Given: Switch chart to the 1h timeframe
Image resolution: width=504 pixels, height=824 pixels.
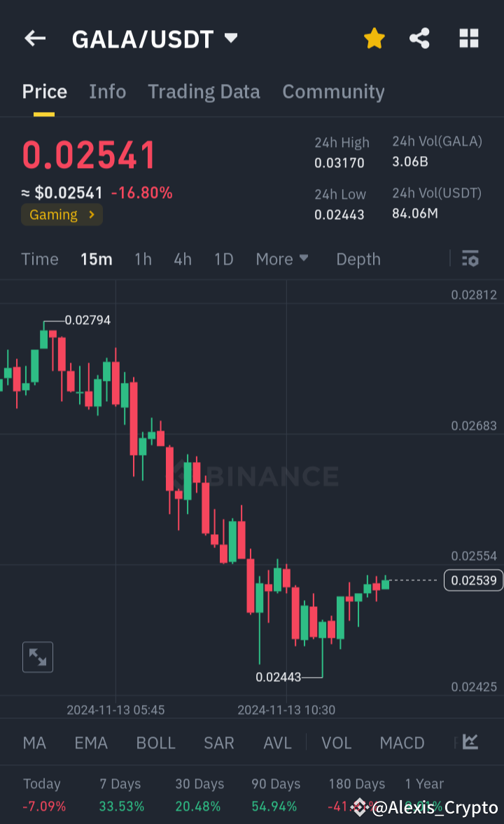Looking at the screenshot, I should (x=143, y=259).
